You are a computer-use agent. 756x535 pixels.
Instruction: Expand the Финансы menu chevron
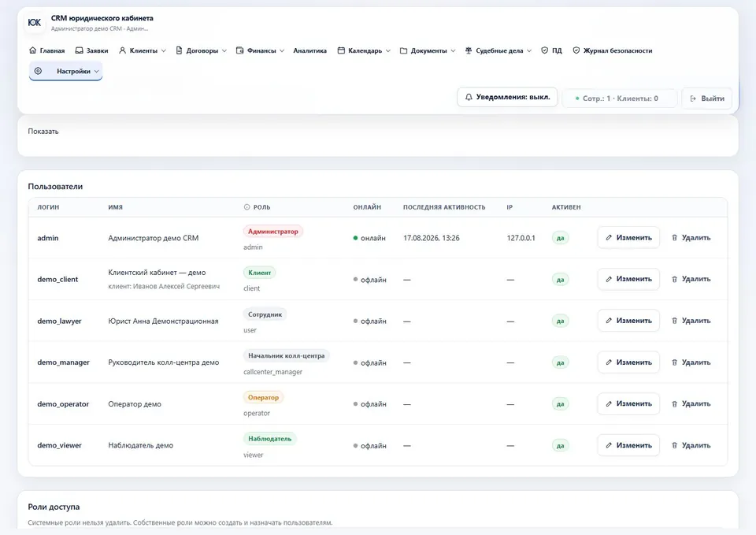(x=282, y=50)
